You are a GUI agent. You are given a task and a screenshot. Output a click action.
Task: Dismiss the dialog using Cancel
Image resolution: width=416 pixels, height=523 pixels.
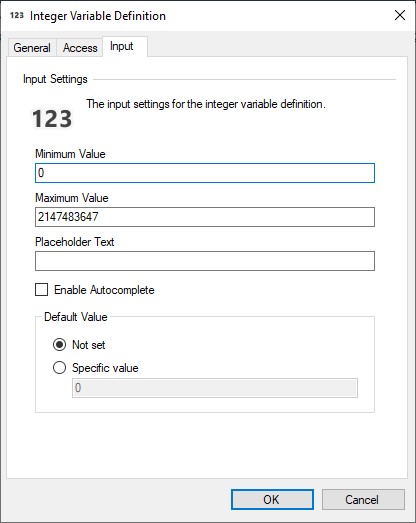pyautogui.click(x=363, y=499)
